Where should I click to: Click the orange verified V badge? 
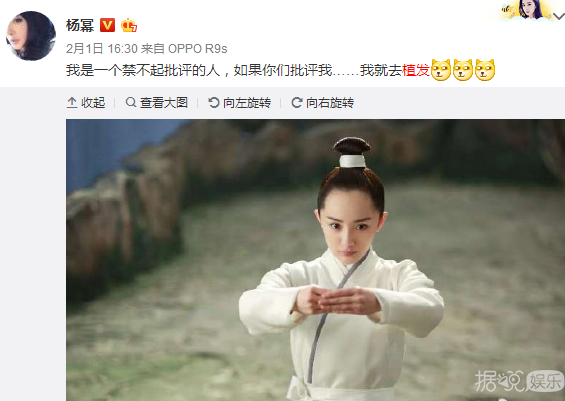coord(107,25)
